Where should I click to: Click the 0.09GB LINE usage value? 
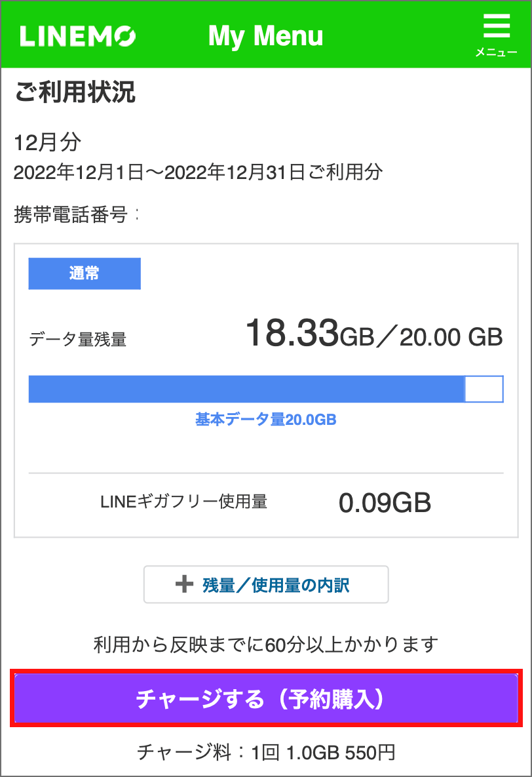[x=385, y=503]
